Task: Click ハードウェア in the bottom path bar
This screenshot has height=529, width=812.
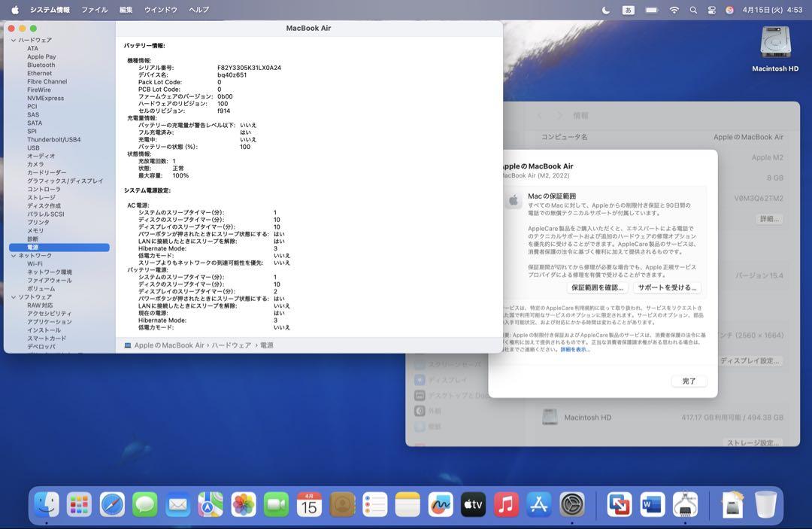Action: [x=231, y=345]
